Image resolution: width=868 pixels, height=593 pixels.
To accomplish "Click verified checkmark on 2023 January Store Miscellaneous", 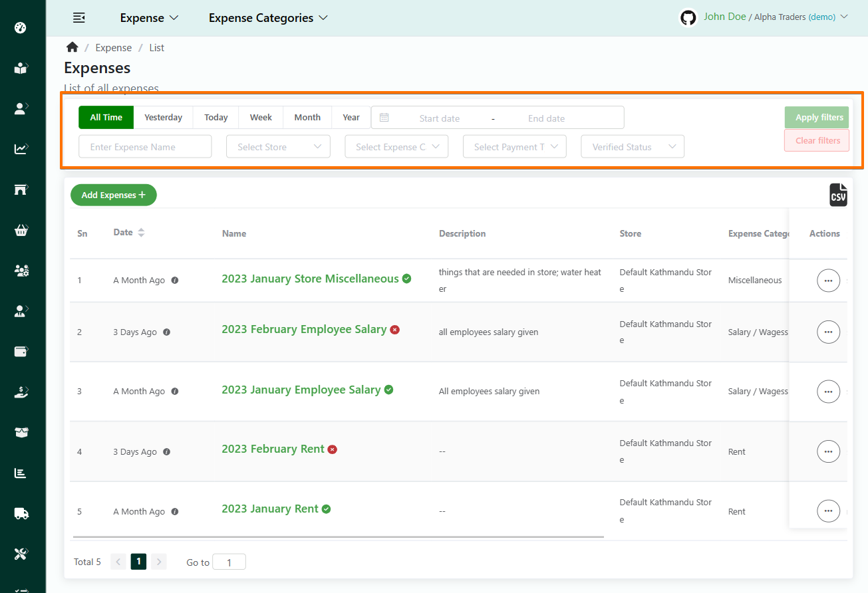I will pyautogui.click(x=406, y=279).
